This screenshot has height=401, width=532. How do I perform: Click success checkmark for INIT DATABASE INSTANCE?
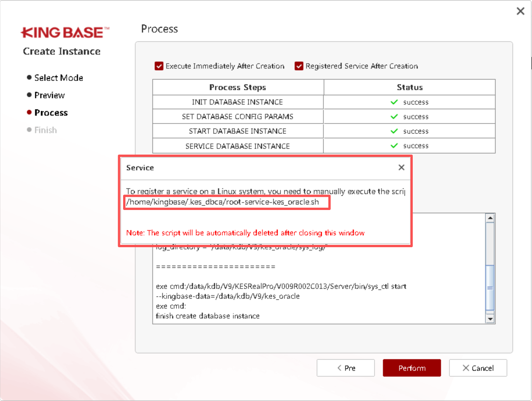click(x=394, y=102)
